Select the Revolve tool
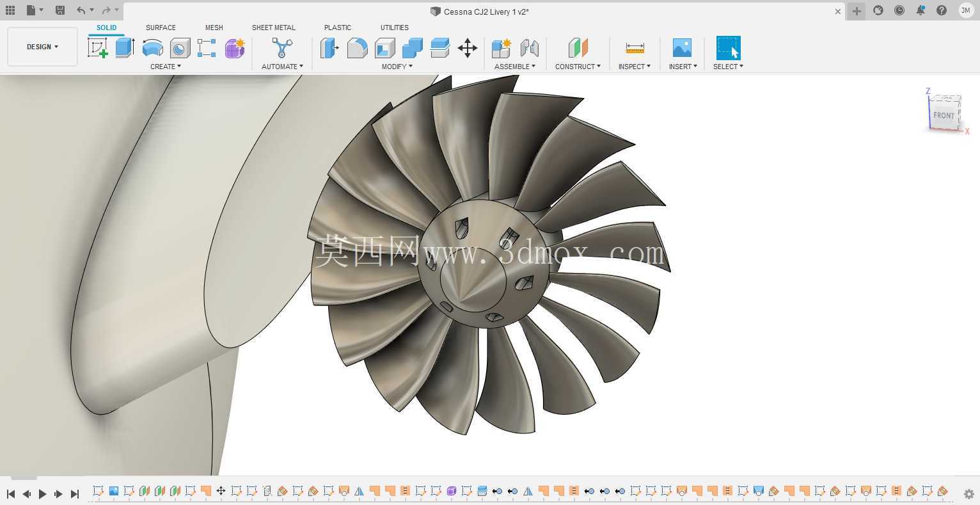980x505 pixels. (x=152, y=48)
